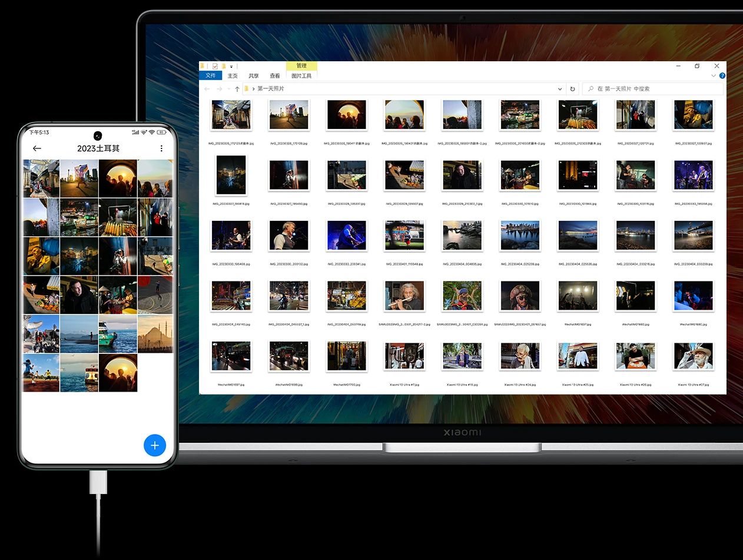Select file IMG_20230327_120721.jpg
The height and width of the screenshot is (560, 743).
tap(635, 114)
